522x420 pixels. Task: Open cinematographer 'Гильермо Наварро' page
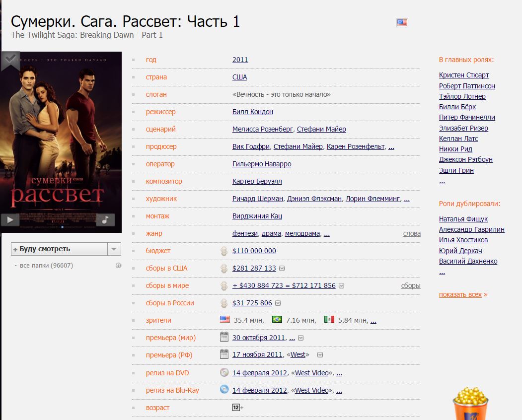pyautogui.click(x=262, y=164)
